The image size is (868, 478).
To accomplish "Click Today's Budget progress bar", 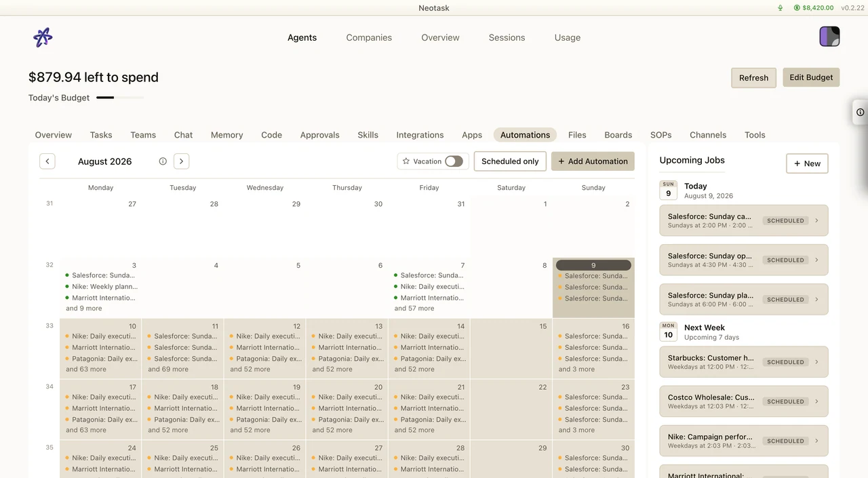I will pos(120,98).
